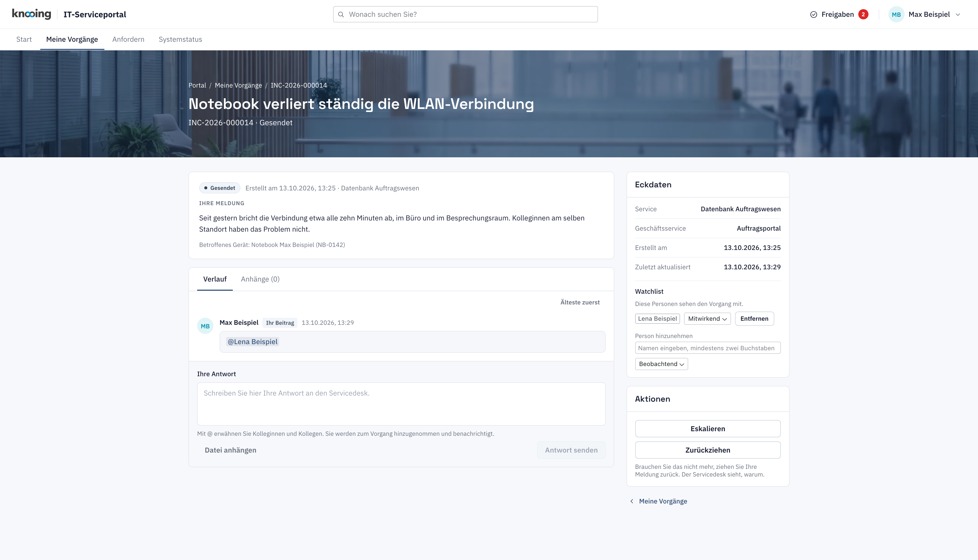Viewport: 978px width, 560px height.
Task: Click the Lena Beispiel watchlist chip
Action: (x=657, y=318)
